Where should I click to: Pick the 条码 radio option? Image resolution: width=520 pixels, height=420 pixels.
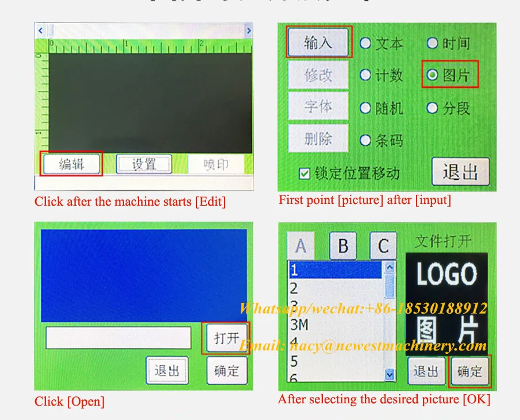(365, 140)
